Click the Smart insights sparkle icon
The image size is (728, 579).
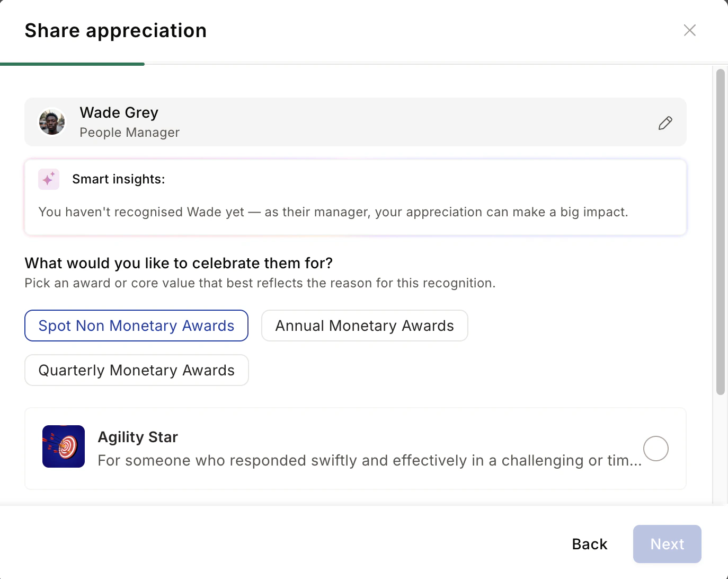[x=49, y=179]
